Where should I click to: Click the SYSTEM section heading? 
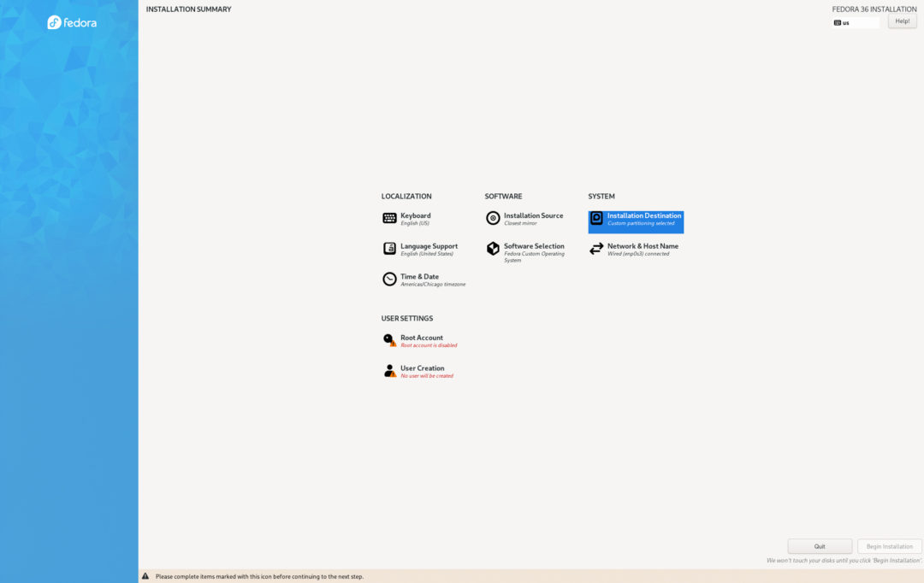point(601,197)
